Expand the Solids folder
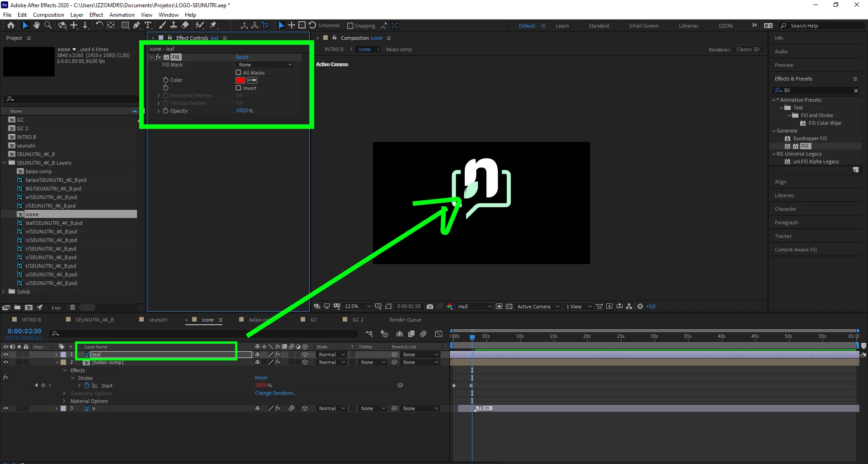Image resolution: width=868 pixels, height=464 pixels. 4,292
